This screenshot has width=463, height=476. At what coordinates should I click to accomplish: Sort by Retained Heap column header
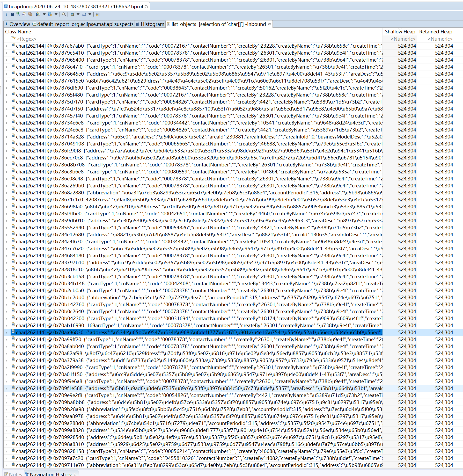point(436,32)
